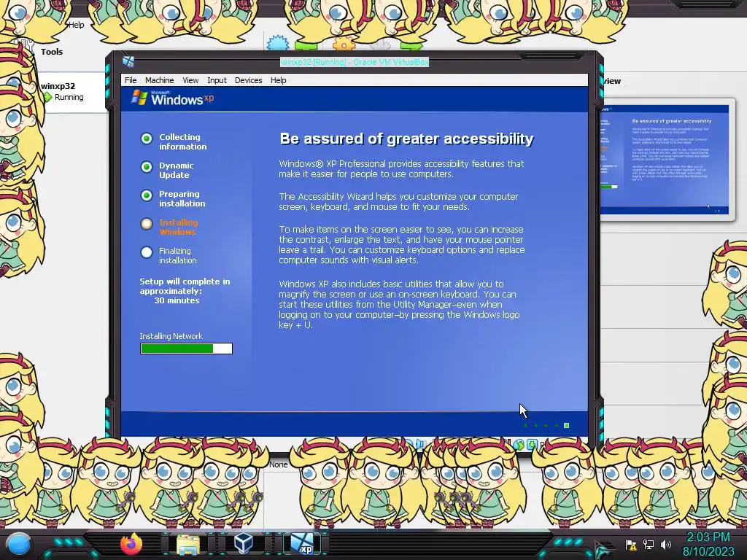Viewport: 747px width, 560px height.
Task: Switch to VirtualBox Manager on taskbar
Action: (x=244, y=543)
